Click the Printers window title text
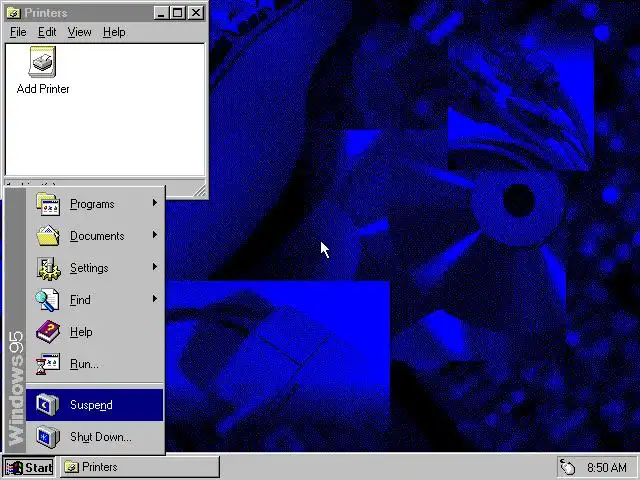Screen dimensions: 640x480 click(46, 13)
